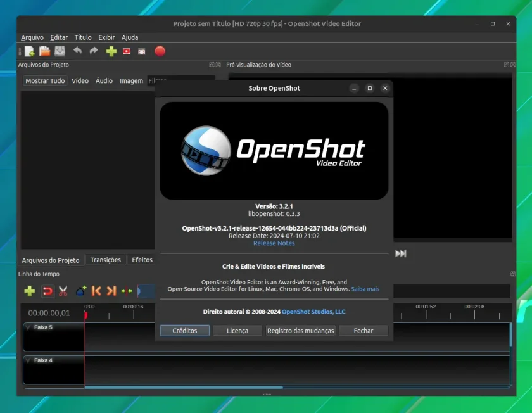Open Registro das mudanças

click(301, 331)
